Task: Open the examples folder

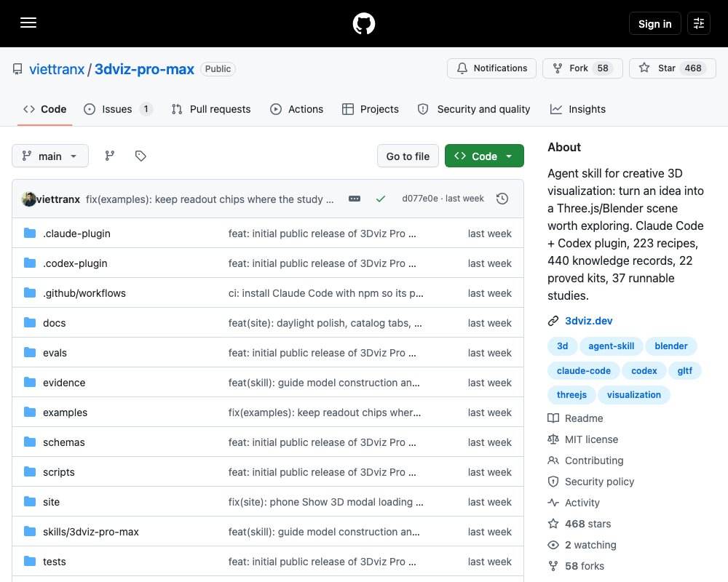Action: coord(65,412)
